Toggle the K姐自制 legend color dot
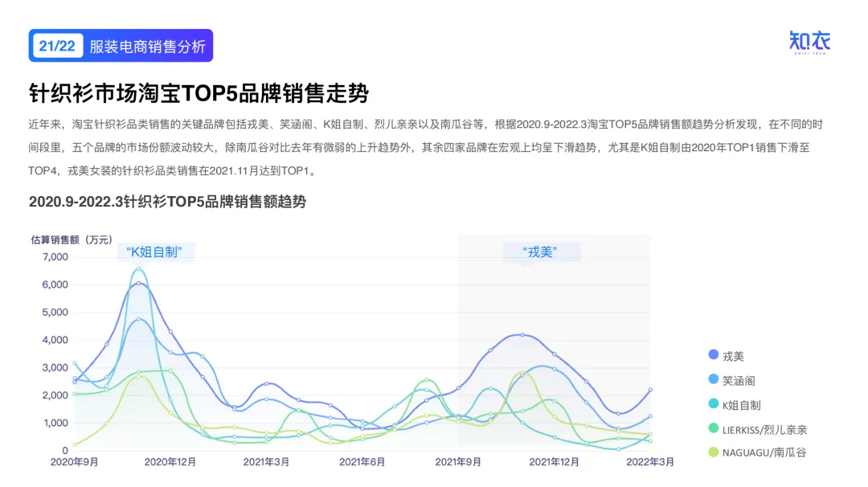Image resolution: width=868 pixels, height=487 pixels. [714, 403]
